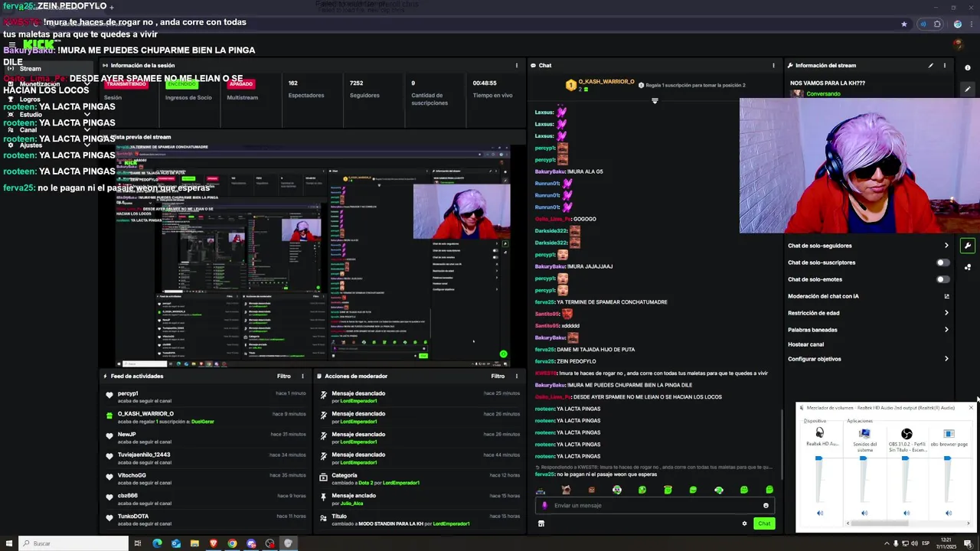980x551 pixels.
Task: Open Brave browser from taskbar
Action: (x=214, y=543)
